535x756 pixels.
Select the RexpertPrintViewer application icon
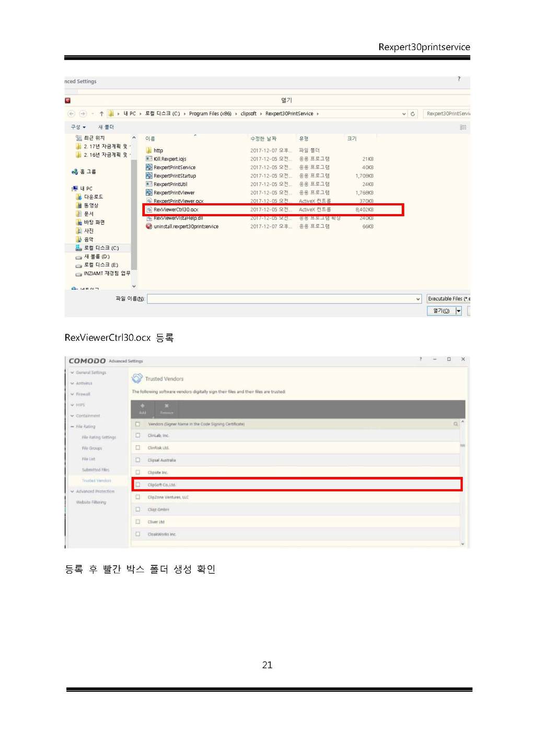(x=149, y=193)
